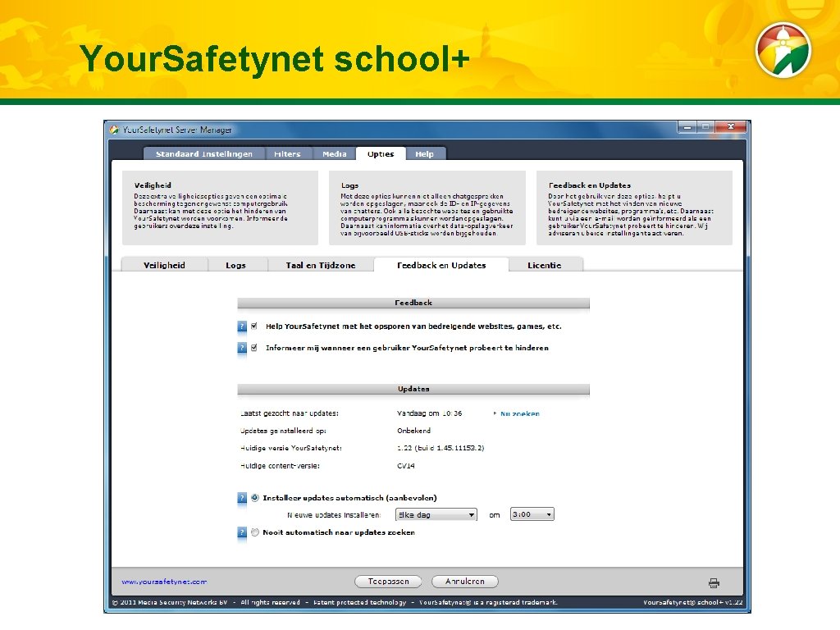Toggle 'Informeer mij wanneer een gebruiker' checkbox
This screenshot has height=630, width=840.
(x=254, y=347)
